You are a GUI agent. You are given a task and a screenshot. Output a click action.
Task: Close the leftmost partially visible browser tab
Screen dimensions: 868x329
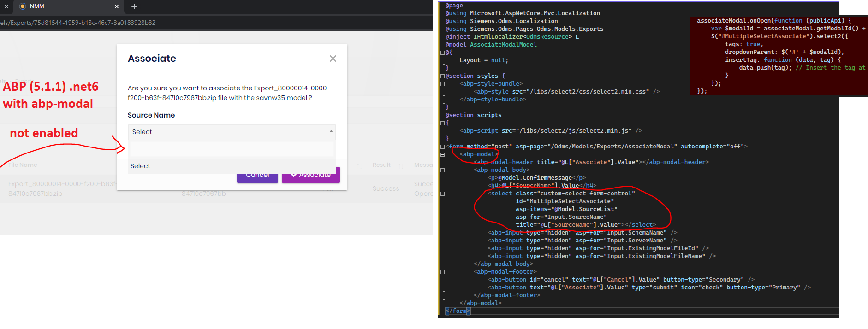[6, 6]
